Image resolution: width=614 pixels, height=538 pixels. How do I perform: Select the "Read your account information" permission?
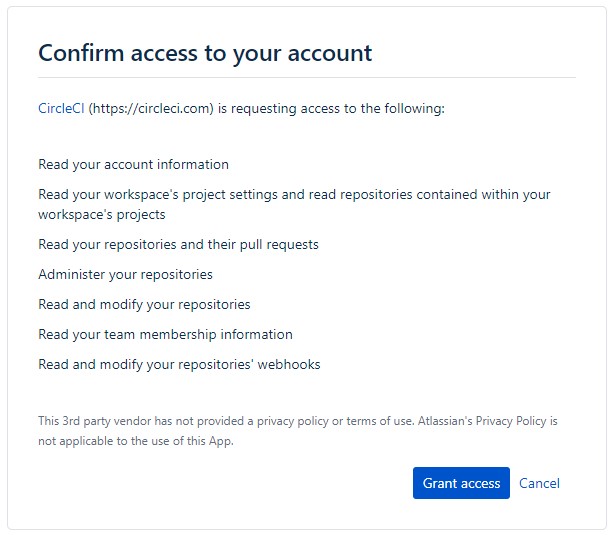[133, 164]
